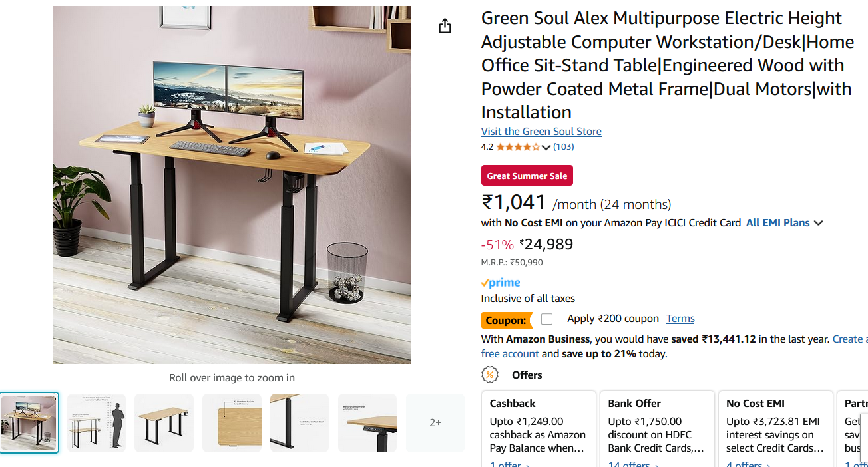Select the plain desk angle thumbnail
868x467 pixels.
[x=164, y=423]
